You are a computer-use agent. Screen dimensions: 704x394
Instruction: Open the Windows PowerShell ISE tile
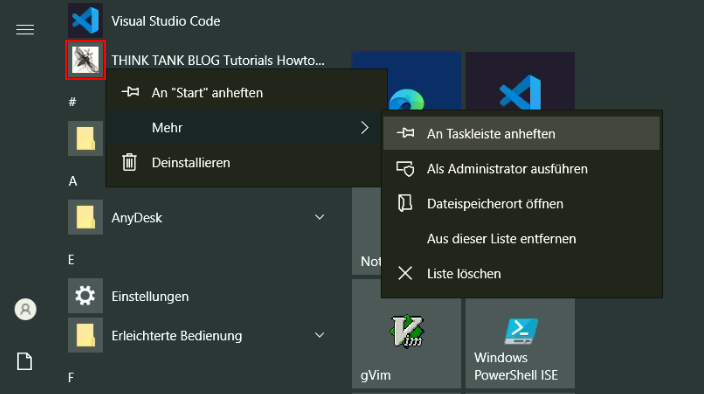click(x=520, y=344)
